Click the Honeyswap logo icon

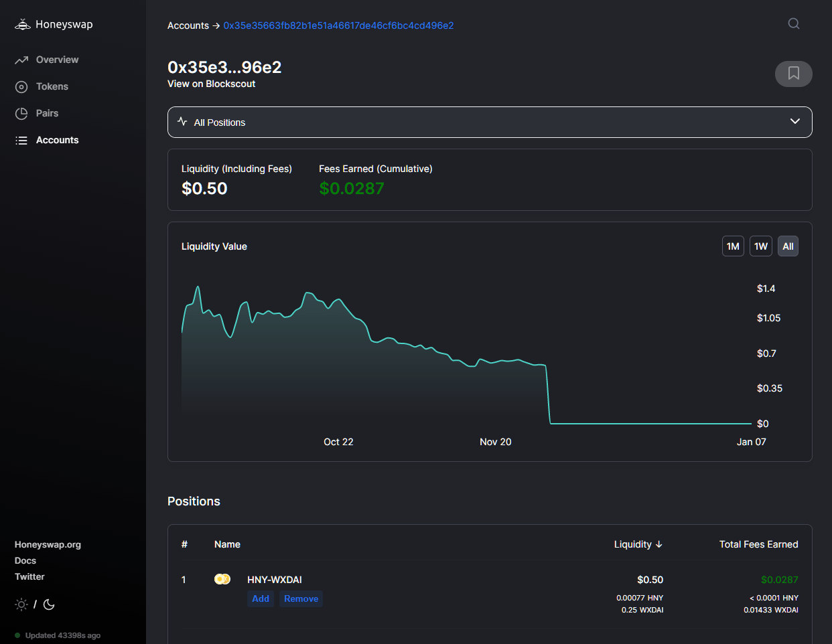point(23,25)
